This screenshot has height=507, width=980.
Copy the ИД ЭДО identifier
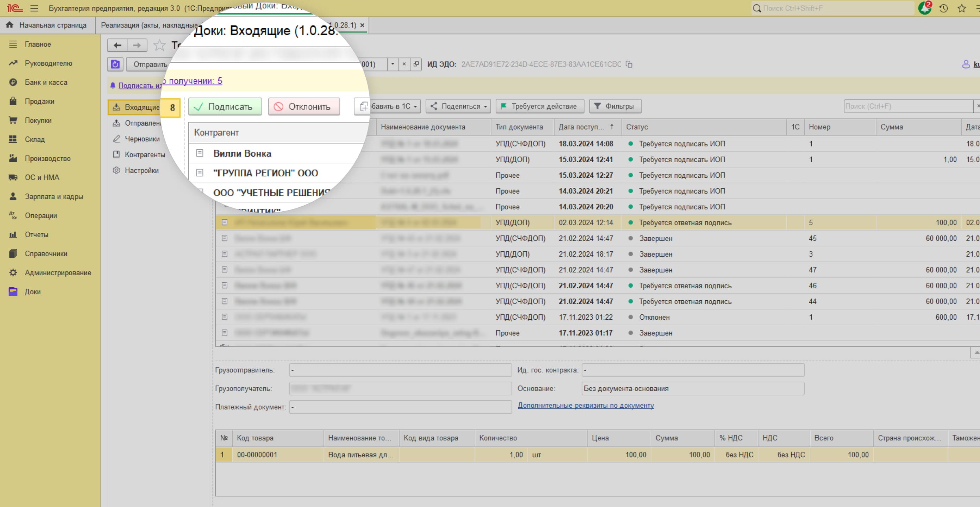(x=629, y=64)
